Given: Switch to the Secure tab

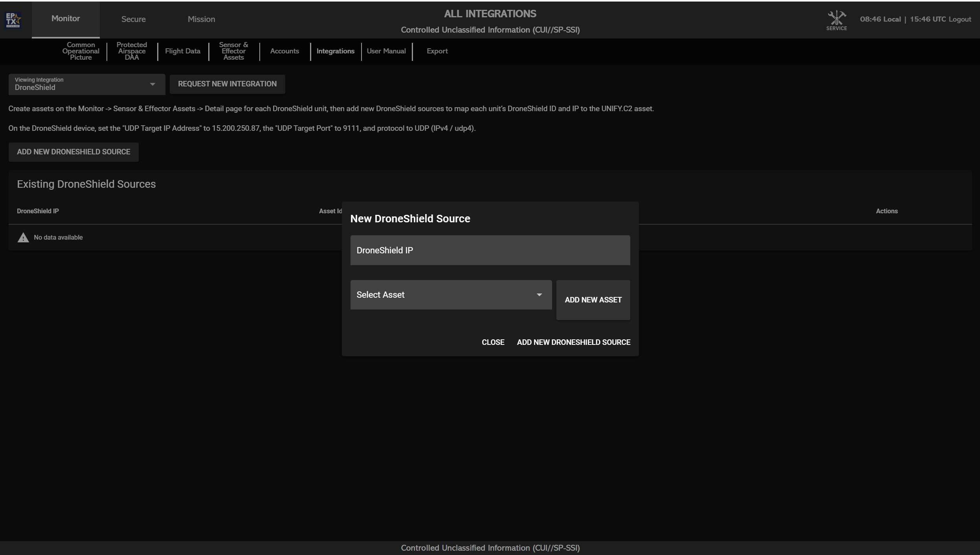Looking at the screenshot, I should click(x=133, y=19).
